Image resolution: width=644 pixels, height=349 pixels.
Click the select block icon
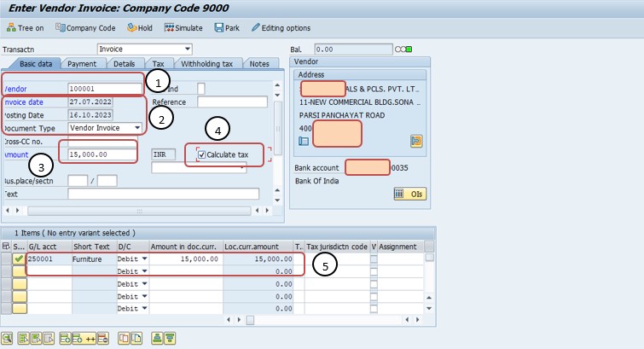pos(36,338)
